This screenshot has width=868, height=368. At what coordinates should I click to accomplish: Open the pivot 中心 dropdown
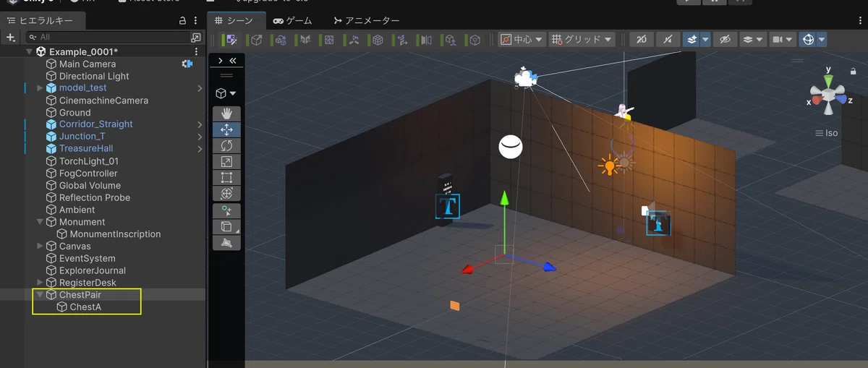point(522,40)
